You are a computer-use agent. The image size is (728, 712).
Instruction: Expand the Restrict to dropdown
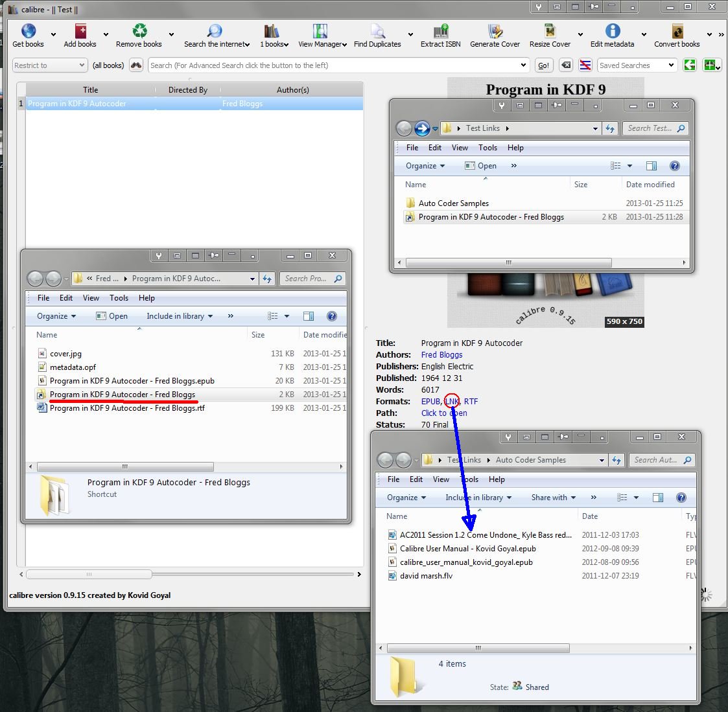pos(50,65)
